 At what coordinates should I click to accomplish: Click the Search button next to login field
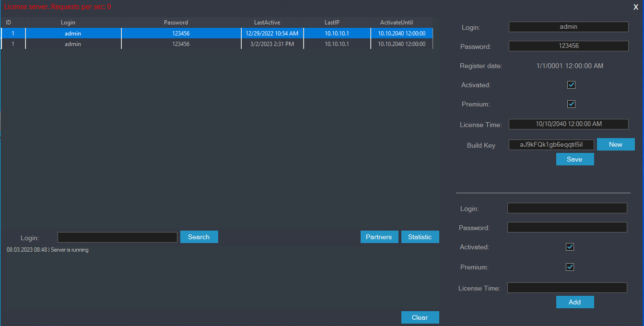[199, 237]
